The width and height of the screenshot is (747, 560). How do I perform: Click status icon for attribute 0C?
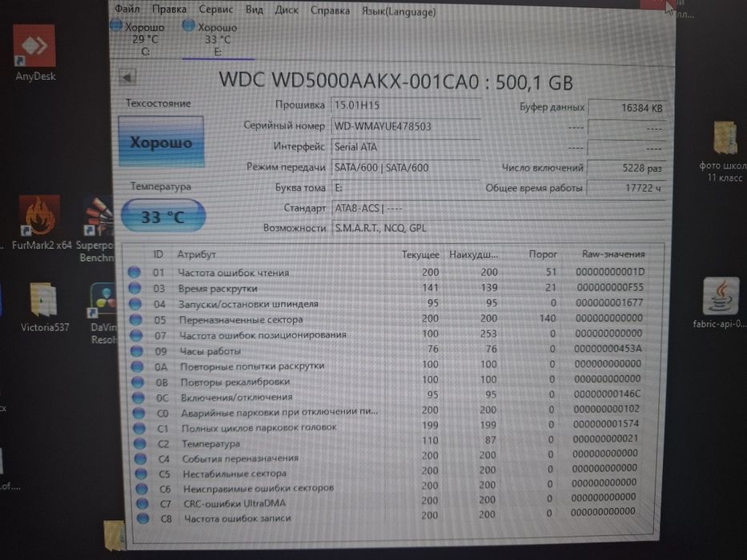pyautogui.click(x=139, y=397)
